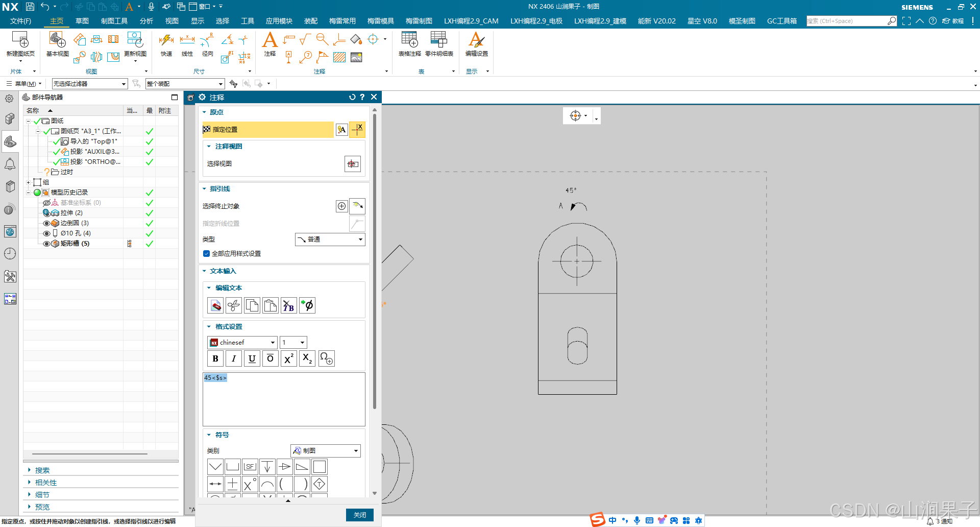Open the 菜单(M) menu button
The image size is (980, 527).
click(23, 84)
